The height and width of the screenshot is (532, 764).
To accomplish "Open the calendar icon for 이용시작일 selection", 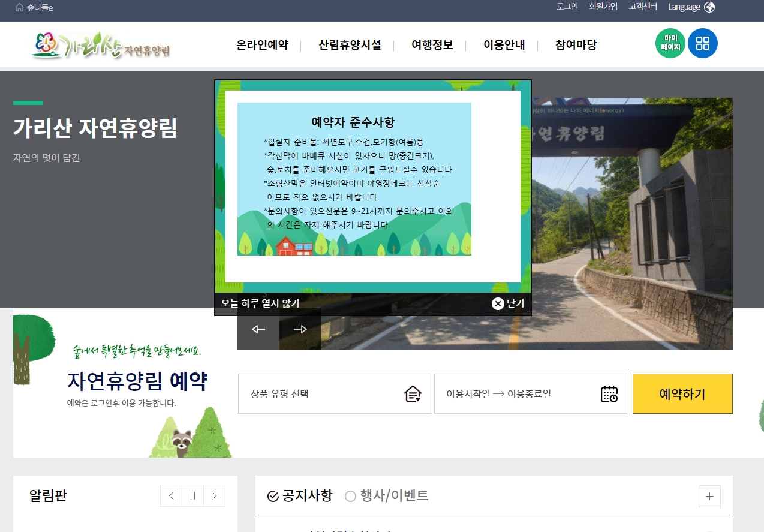I will coord(609,394).
